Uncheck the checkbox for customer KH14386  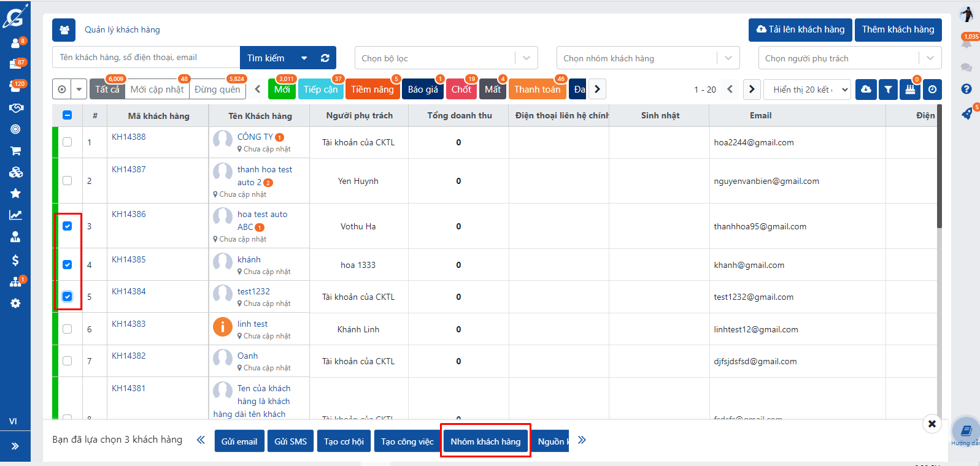(68, 226)
